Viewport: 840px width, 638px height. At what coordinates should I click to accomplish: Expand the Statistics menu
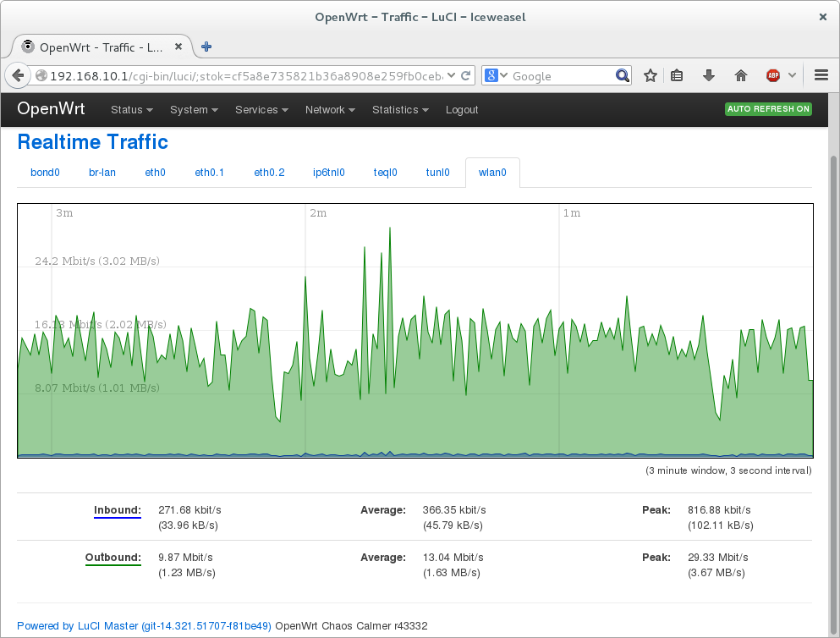(400, 110)
